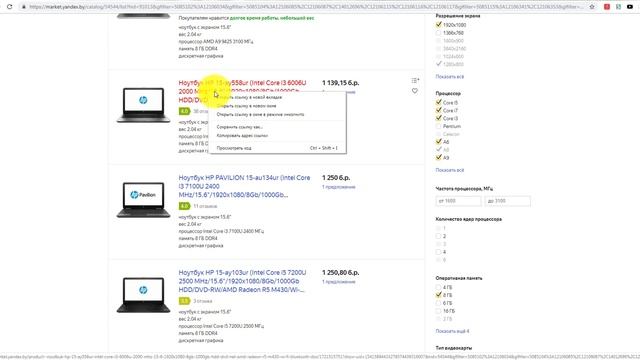Focus the processor frequency 'от 1600' field
This screenshot has height=360, width=640.
click(x=458, y=201)
